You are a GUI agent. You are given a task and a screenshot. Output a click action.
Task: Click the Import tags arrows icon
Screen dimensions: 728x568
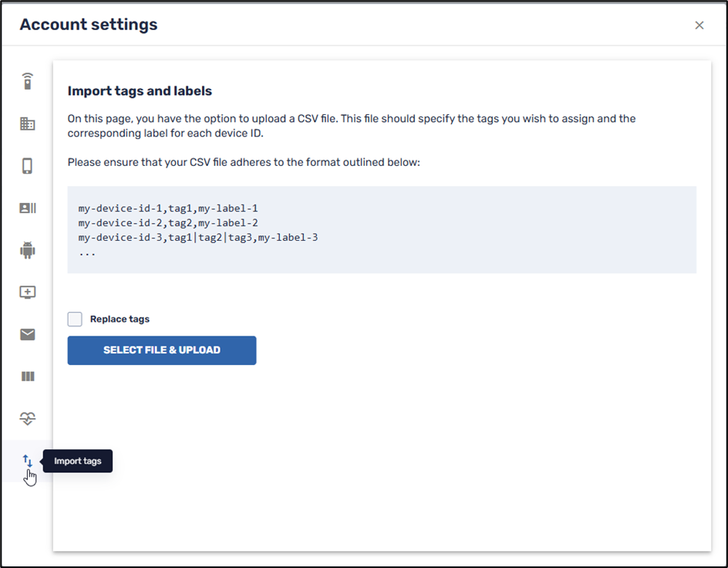click(x=28, y=460)
